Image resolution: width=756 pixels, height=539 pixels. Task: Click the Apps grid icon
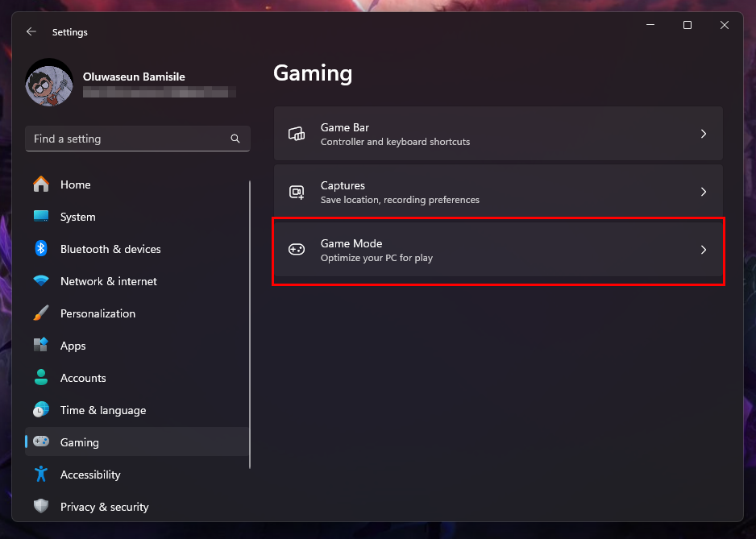(x=41, y=345)
